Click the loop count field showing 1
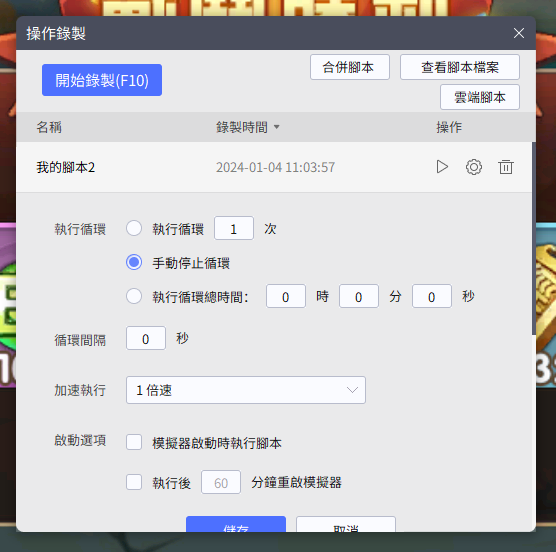This screenshot has width=556, height=552. pyautogui.click(x=234, y=228)
